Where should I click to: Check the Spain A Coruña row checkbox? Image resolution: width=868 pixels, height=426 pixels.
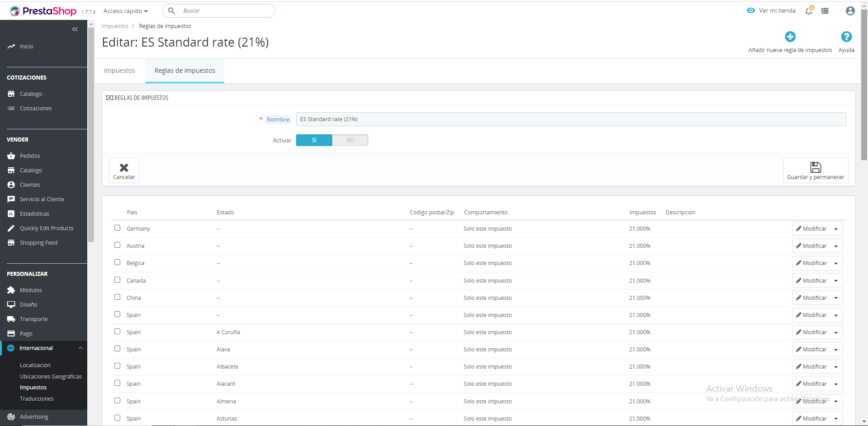(118, 331)
